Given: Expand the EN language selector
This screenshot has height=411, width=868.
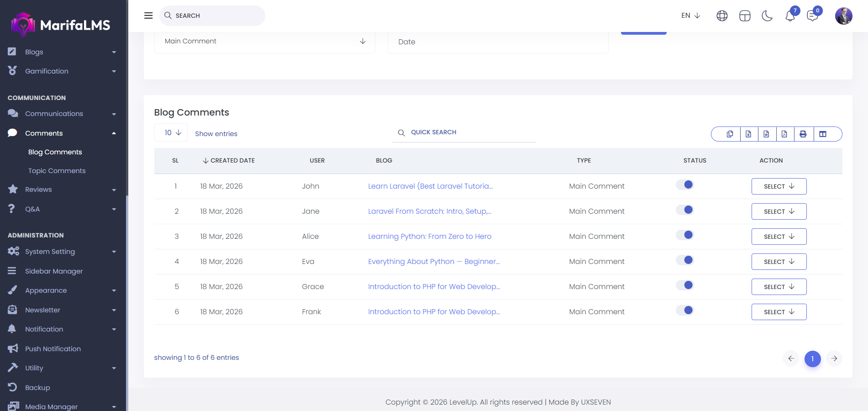Looking at the screenshot, I should point(690,16).
